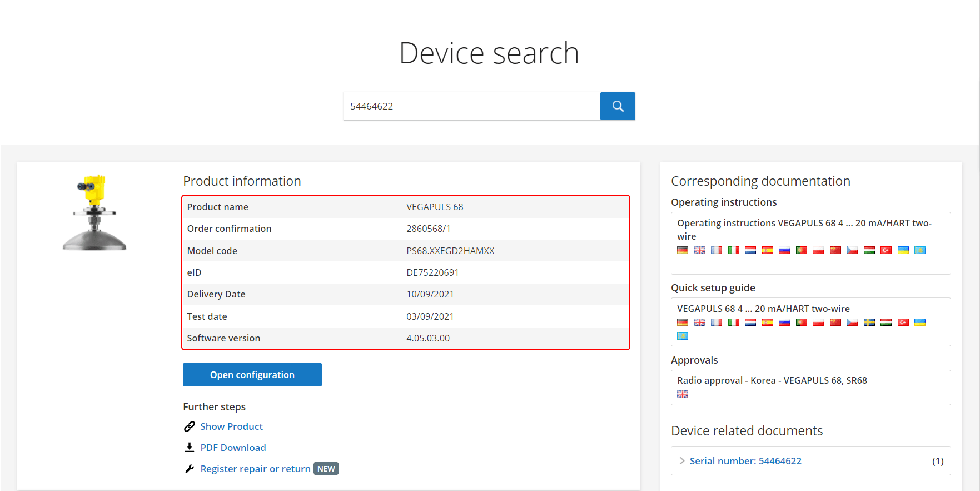Click the Serial number: 54464622 link
The image size is (980, 491).
745,461
